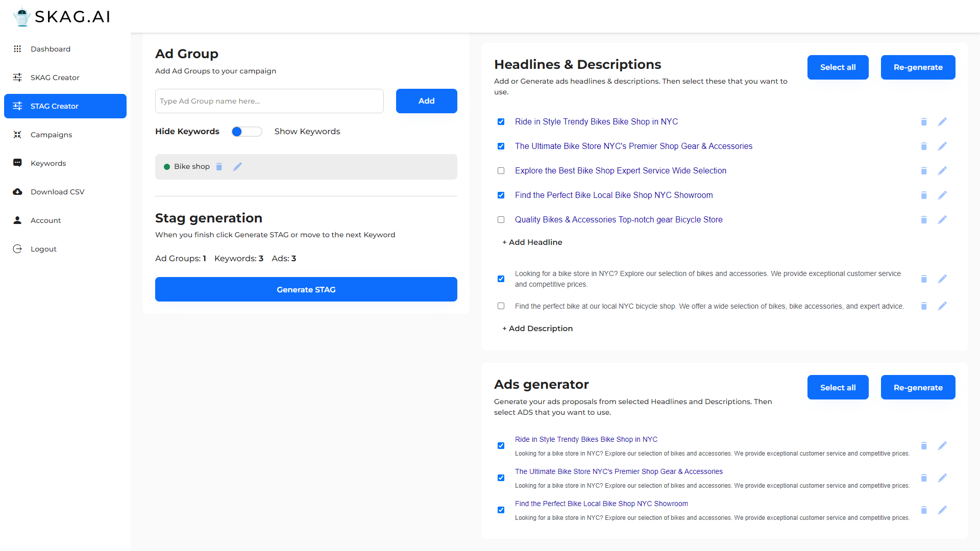Delete headline 'Quality Bikes & Accessories'
980x551 pixels.
[924, 220]
